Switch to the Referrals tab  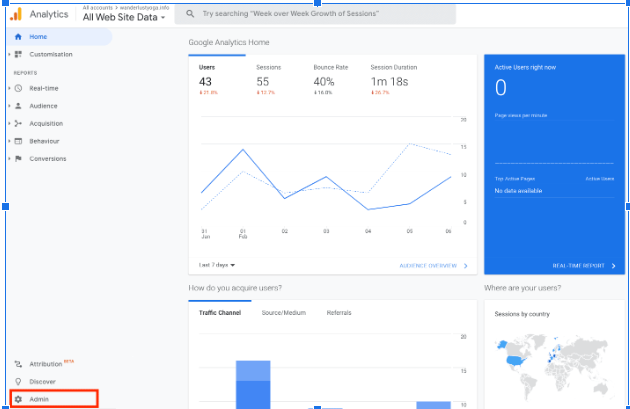339,313
